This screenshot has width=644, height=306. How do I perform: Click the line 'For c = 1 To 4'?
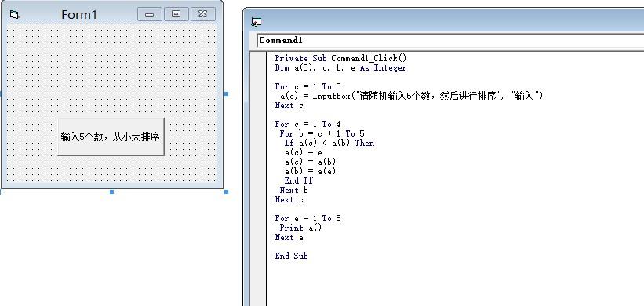tap(307, 124)
